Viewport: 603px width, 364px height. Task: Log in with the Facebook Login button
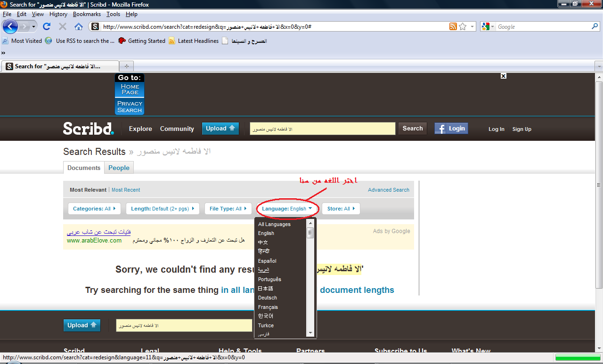(x=451, y=129)
